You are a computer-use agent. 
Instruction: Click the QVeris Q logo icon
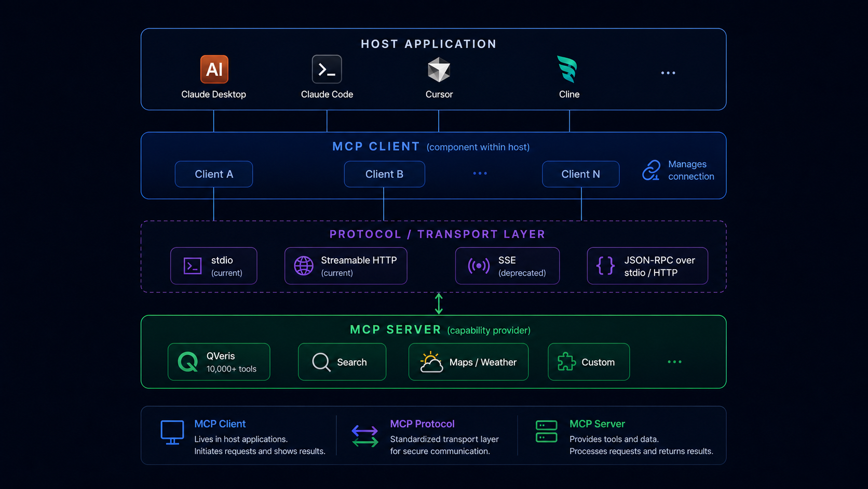(x=188, y=362)
